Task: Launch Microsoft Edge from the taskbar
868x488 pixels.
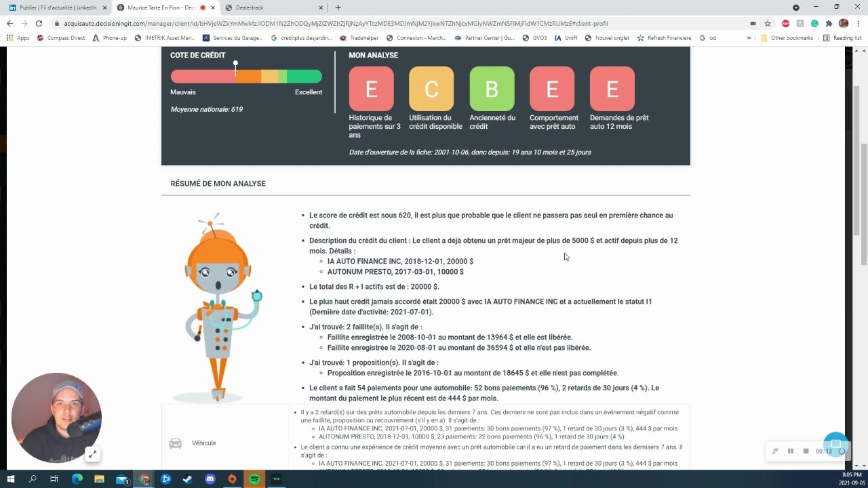Action: pos(77,479)
